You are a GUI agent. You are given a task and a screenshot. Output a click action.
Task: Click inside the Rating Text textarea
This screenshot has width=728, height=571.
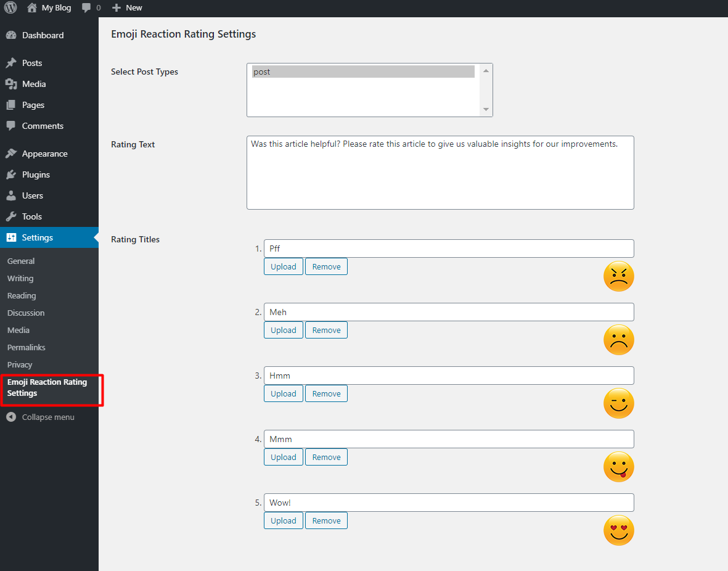pyautogui.click(x=440, y=173)
